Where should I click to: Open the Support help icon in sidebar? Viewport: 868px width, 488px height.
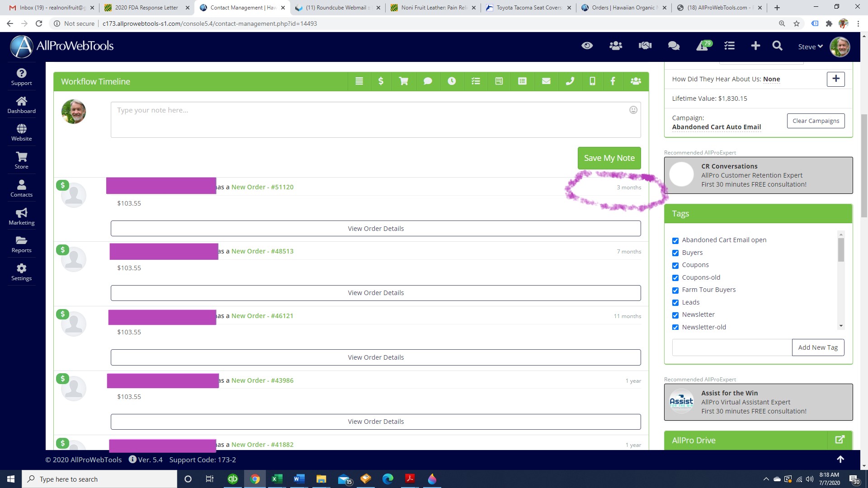[x=21, y=77]
